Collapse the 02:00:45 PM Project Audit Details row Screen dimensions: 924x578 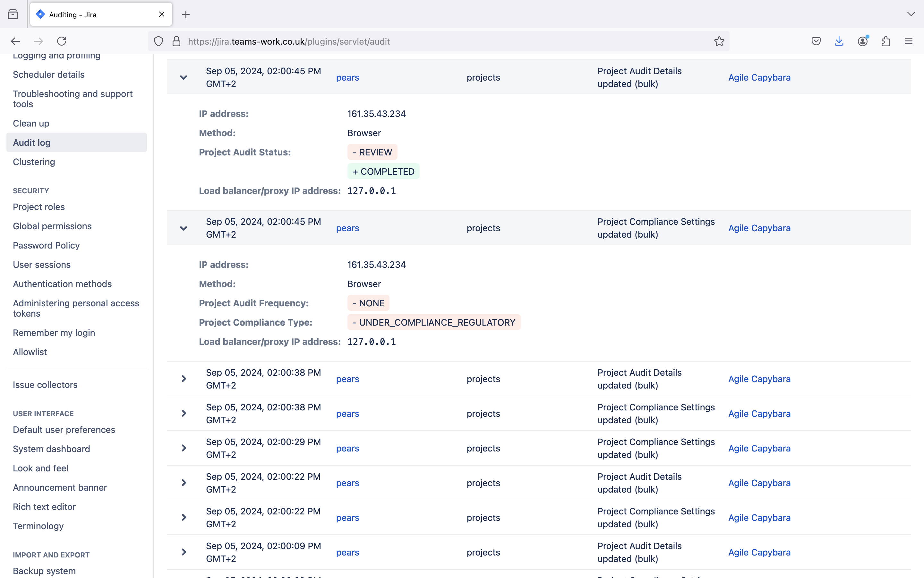(184, 78)
